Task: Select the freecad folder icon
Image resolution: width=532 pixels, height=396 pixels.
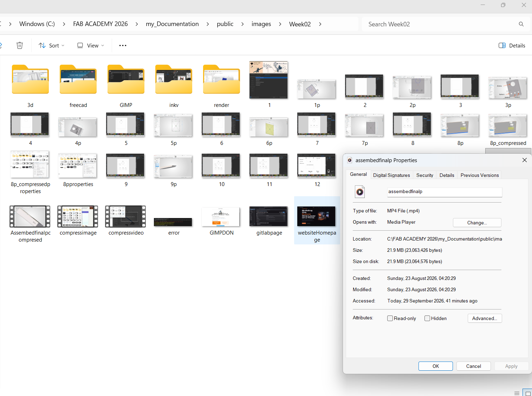Action: click(x=78, y=79)
